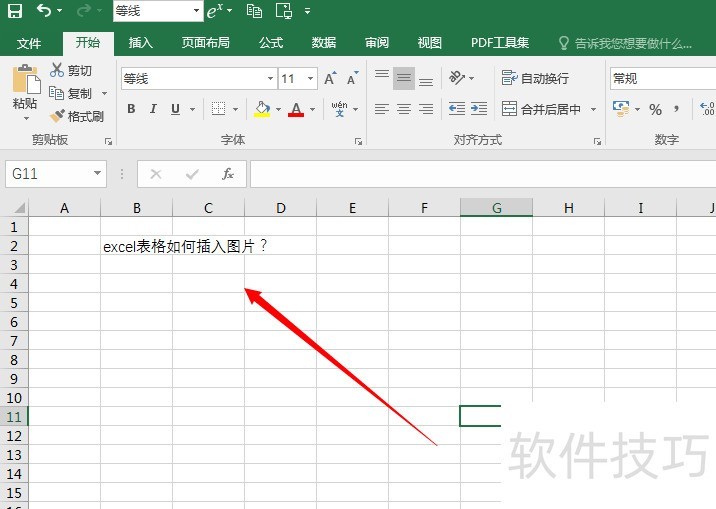The height and width of the screenshot is (509, 716).
Task: Click the Decrease indent icon
Action: point(457,109)
